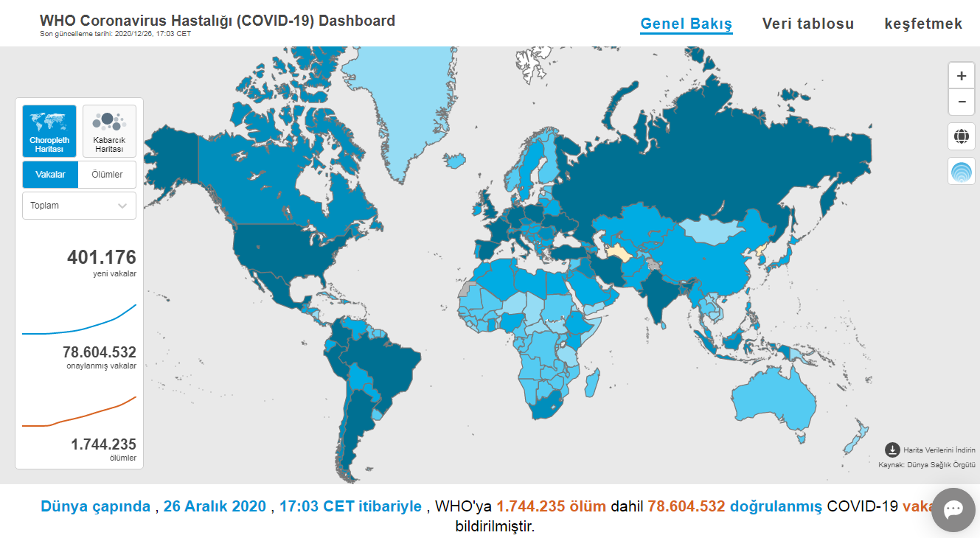The image size is (980, 538).
Task: Click the download map data icon
Action: point(892,450)
